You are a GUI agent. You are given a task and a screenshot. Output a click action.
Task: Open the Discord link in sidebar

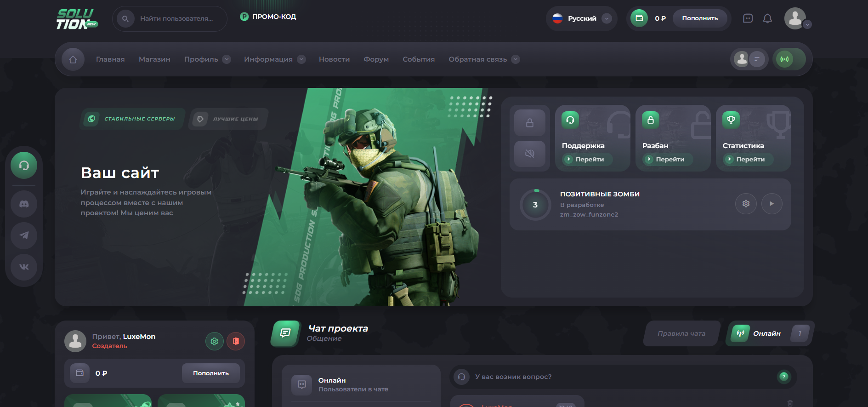click(24, 204)
